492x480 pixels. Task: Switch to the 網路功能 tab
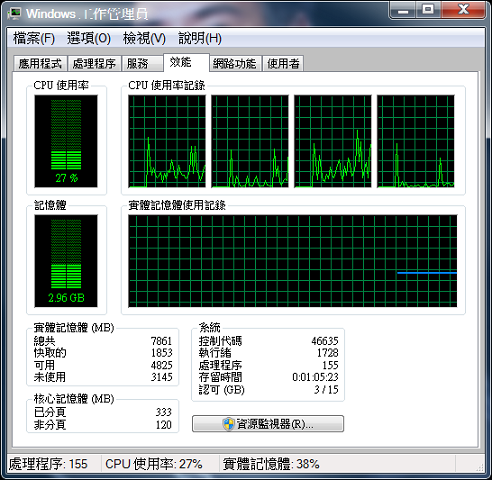235,63
